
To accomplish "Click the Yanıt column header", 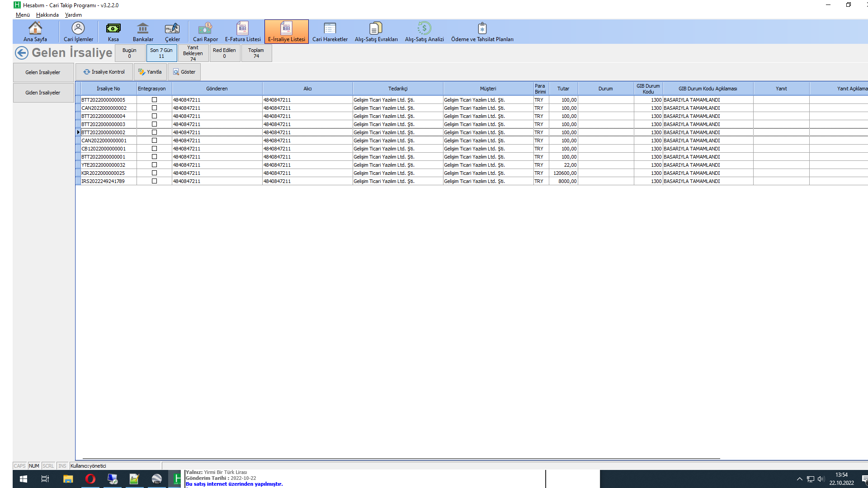I will click(x=781, y=89).
